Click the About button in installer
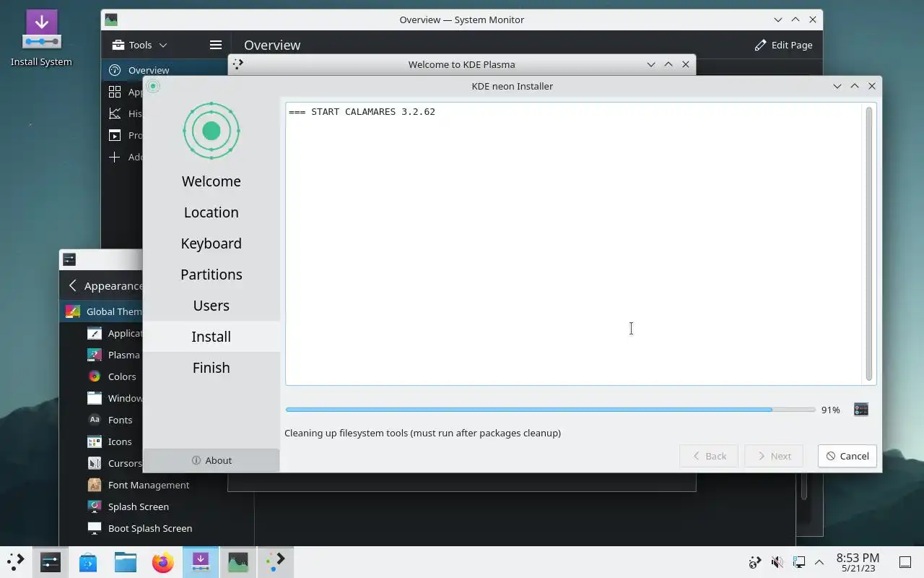 [212, 460]
